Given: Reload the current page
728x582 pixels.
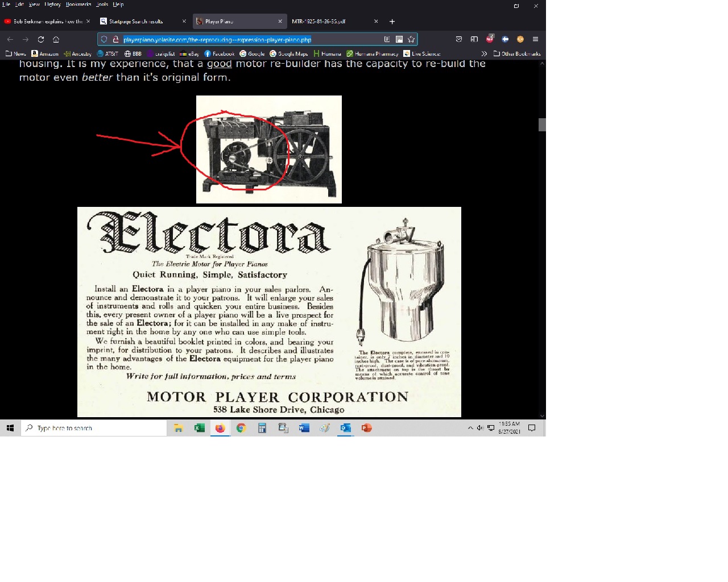Looking at the screenshot, I should click(x=41, y=39).
